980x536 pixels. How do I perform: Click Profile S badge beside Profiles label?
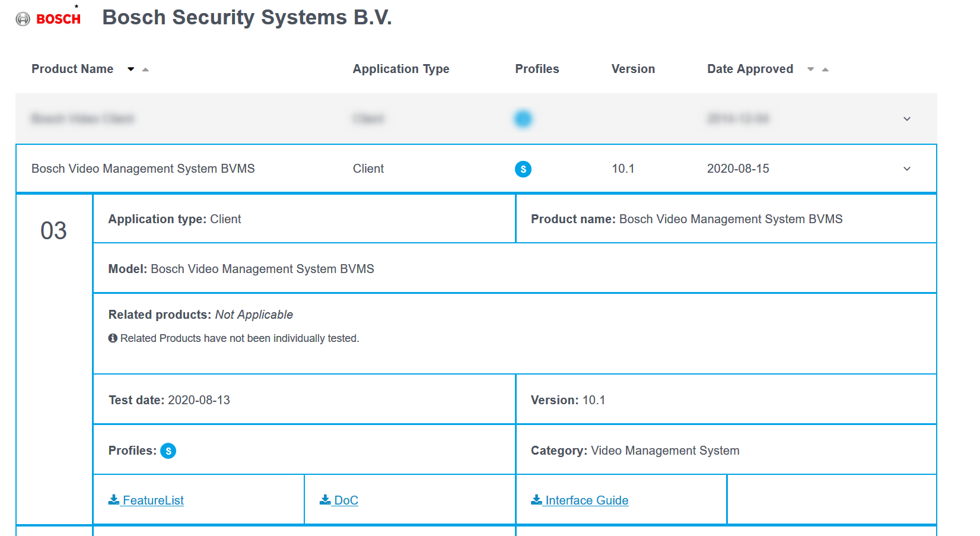168,451
